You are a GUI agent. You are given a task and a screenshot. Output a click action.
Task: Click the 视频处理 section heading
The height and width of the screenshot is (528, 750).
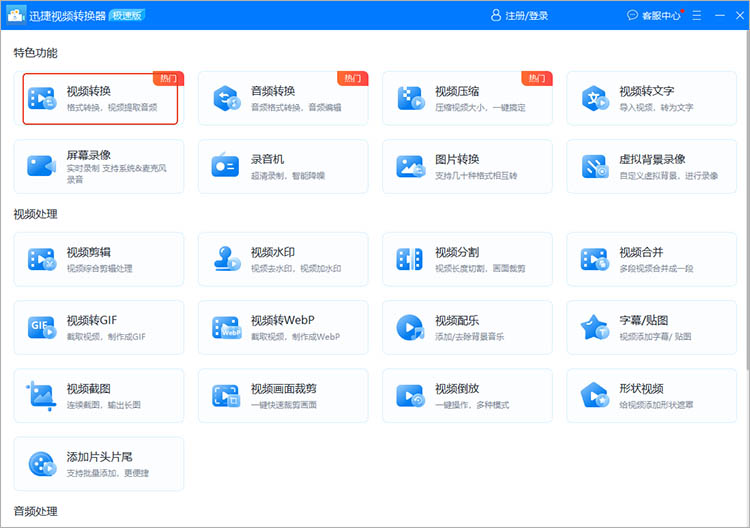pos(35,214)
